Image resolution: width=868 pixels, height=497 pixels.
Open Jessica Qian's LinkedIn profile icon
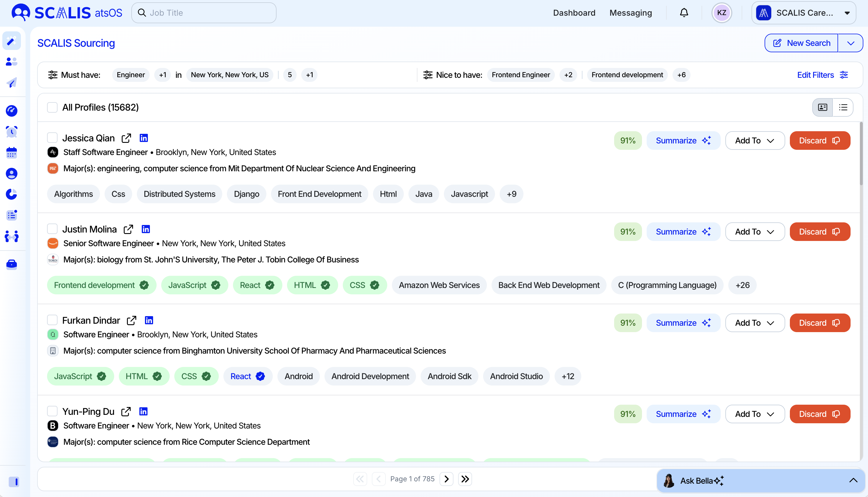point(144,138)
